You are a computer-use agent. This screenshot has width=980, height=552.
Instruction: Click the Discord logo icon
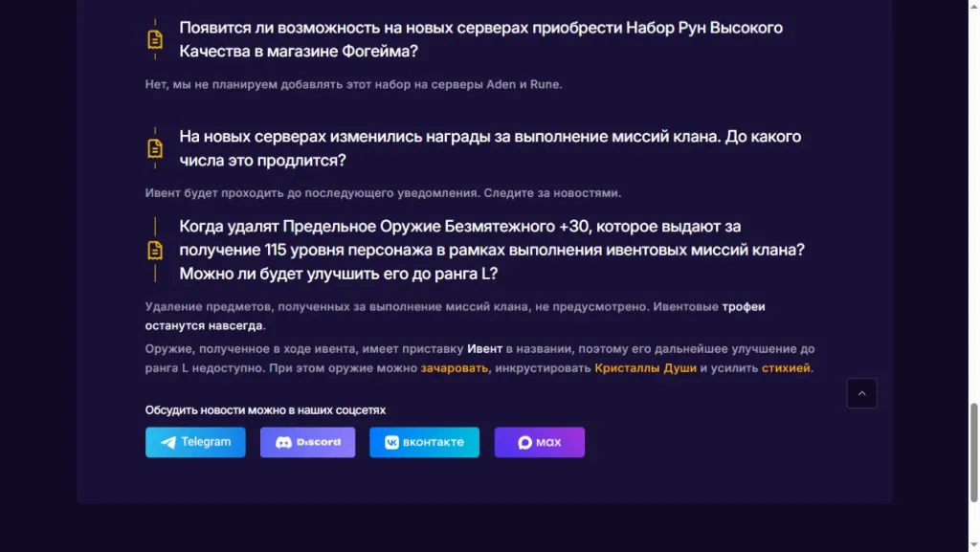[283, 442]
